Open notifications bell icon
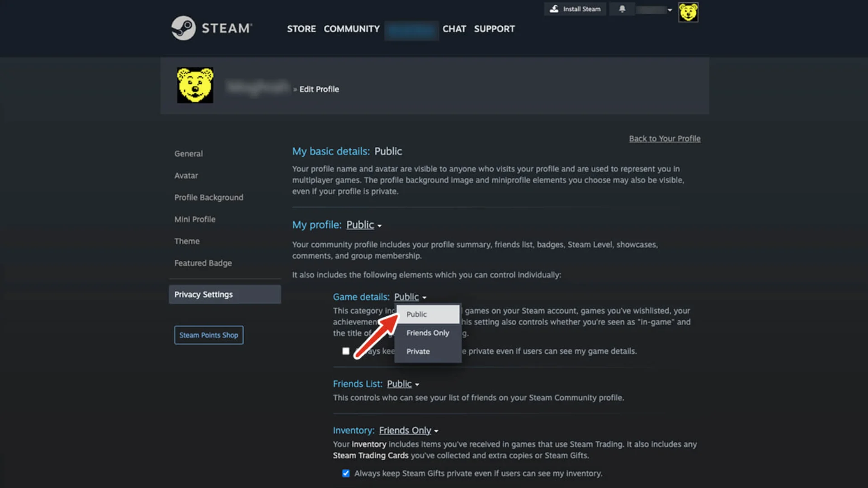Screen dimensions: 868x488 [622, 9]
